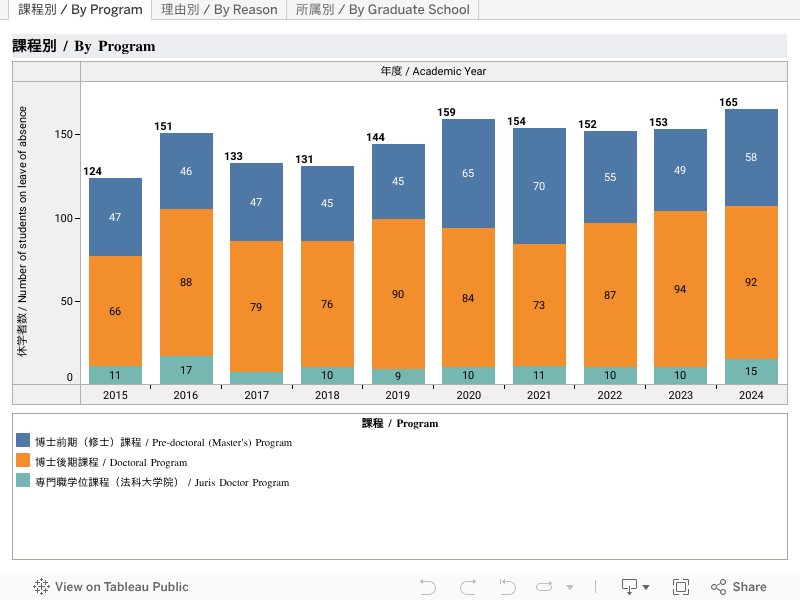
Task: Click the View on Tableau Public link
Action: tap(121, 587)
